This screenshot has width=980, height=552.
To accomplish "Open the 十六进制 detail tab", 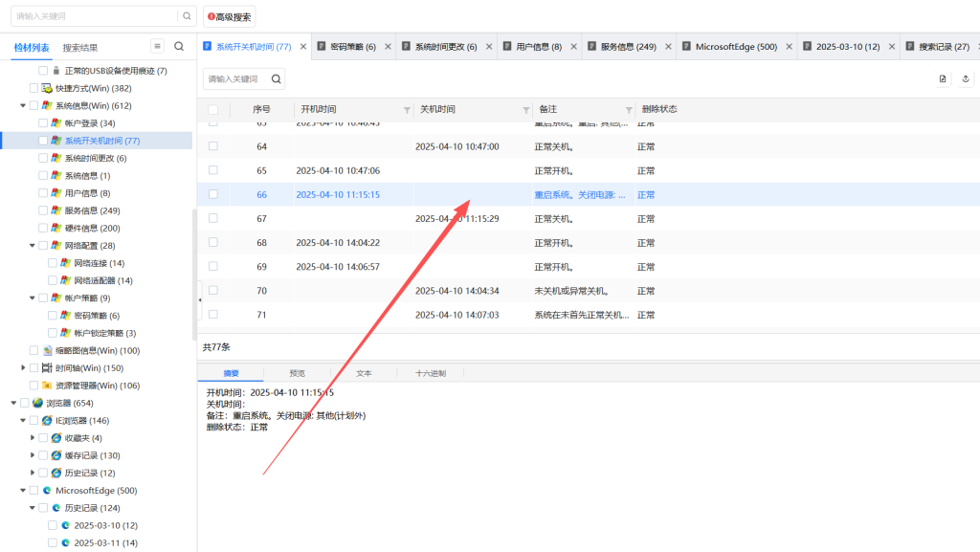I will (430, 373).
